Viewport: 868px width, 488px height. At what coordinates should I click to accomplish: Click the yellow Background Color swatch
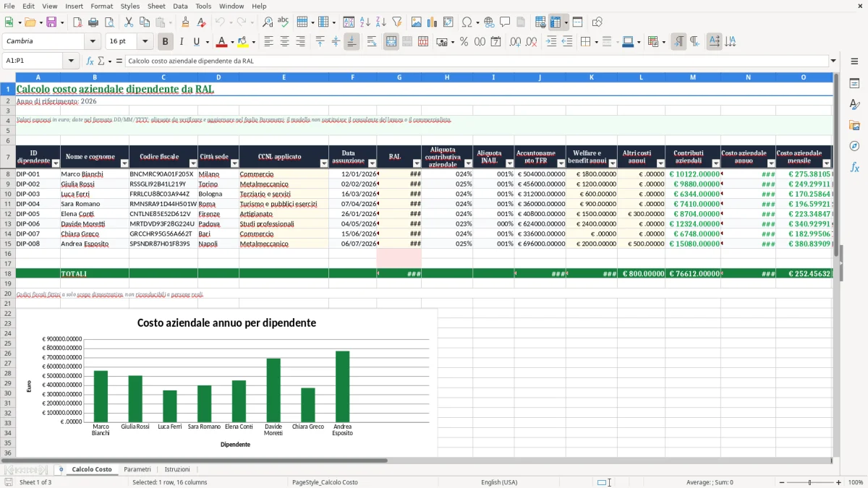pyautogui.click(x=243, y=42)
